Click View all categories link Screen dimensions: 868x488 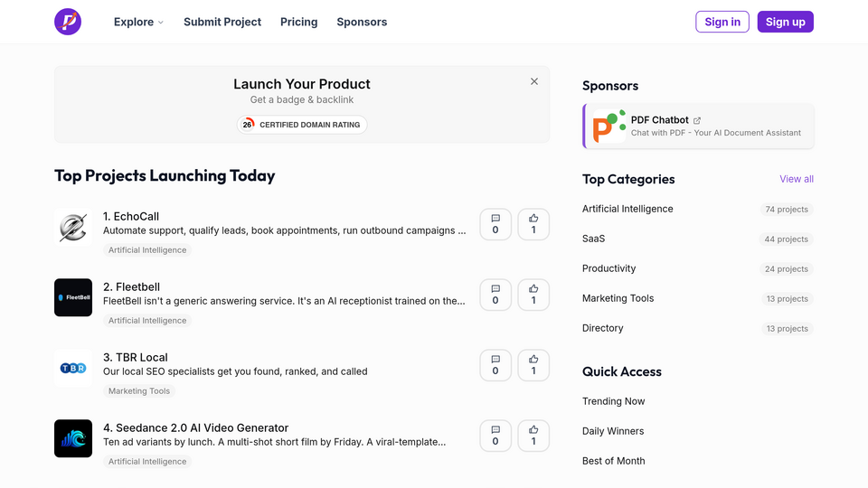796,179
